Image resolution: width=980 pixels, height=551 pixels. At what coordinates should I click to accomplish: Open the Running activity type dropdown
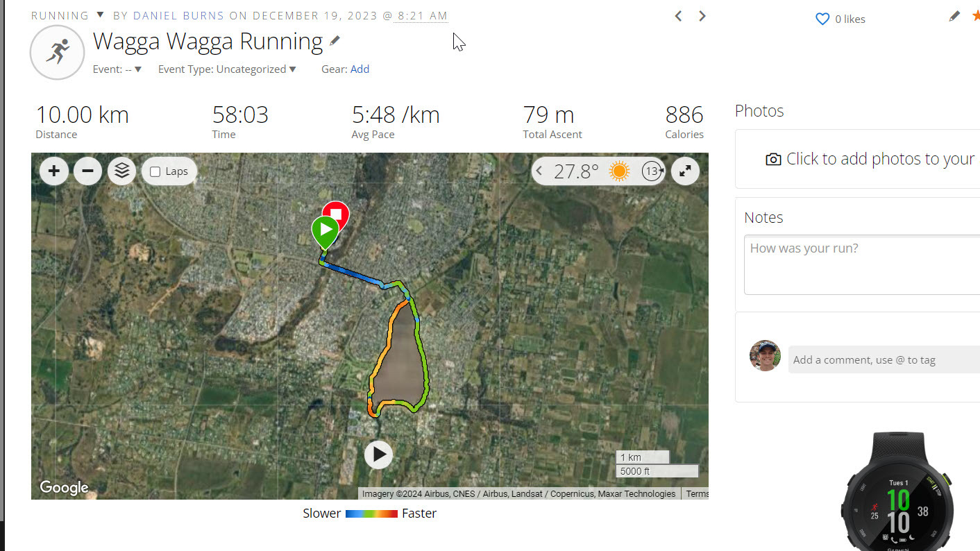click(x=100, y=15)
